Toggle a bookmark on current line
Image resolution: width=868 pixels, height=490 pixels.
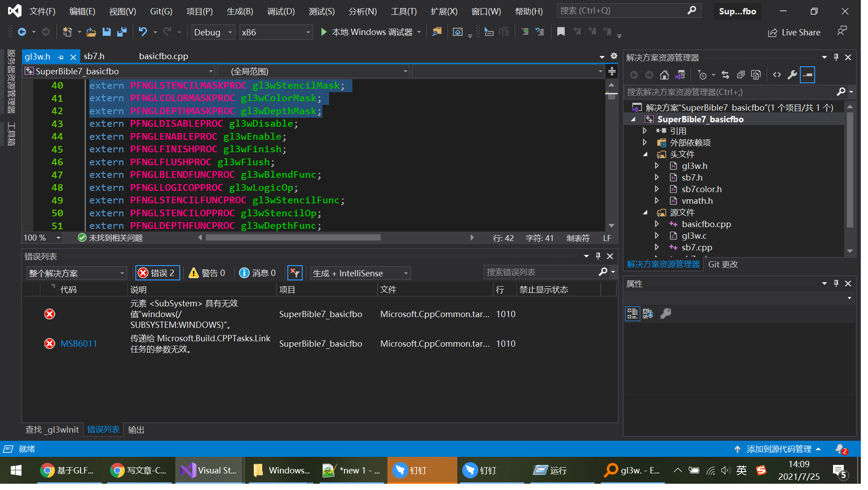pos(561,32)
